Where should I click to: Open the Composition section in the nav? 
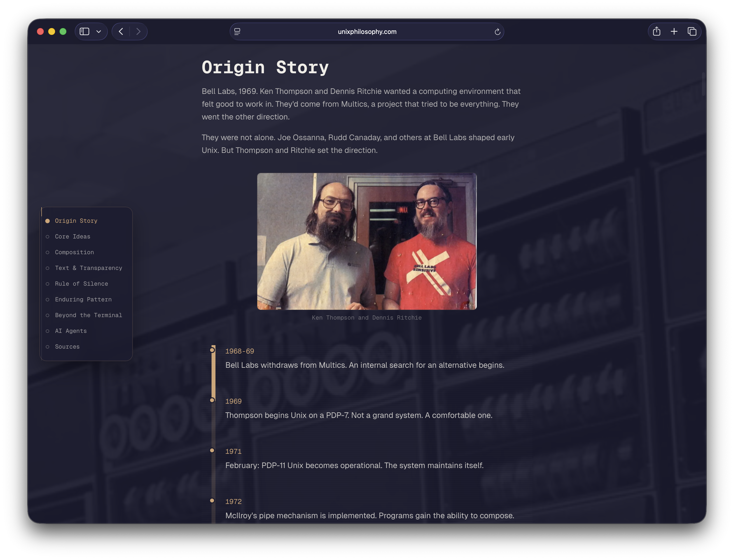click(74, 252)
